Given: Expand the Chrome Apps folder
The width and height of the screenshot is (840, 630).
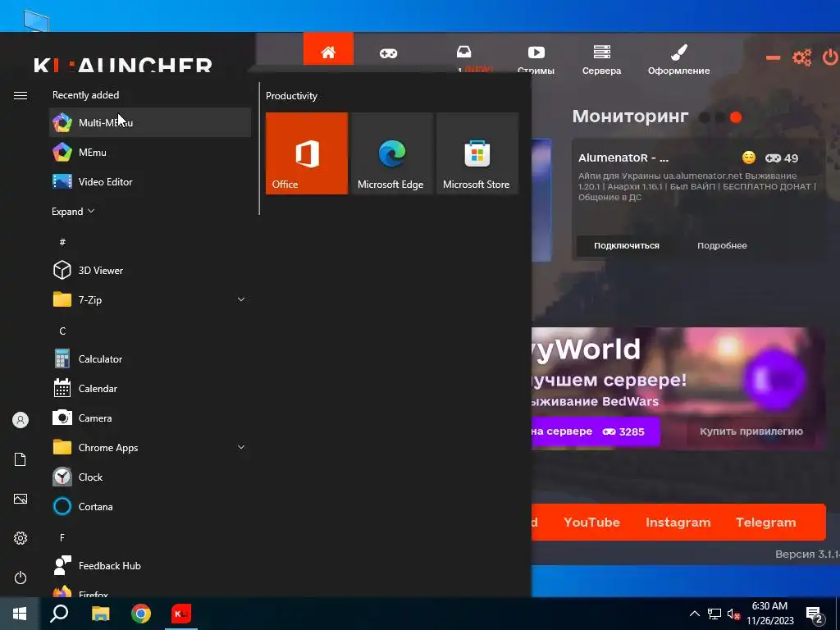Looking at the screenshot, I should [x=150, y=447].
